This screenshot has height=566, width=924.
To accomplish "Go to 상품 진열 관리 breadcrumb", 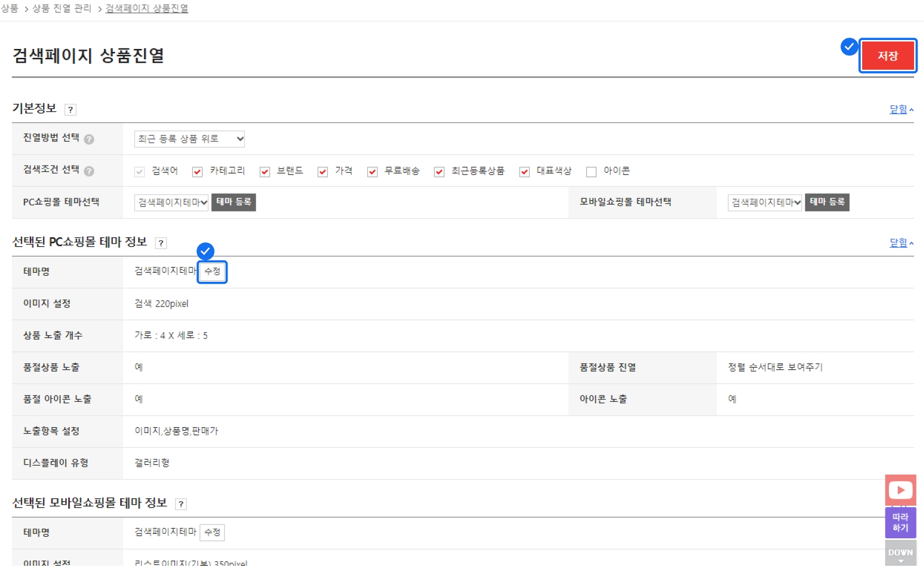I will 62,8.
